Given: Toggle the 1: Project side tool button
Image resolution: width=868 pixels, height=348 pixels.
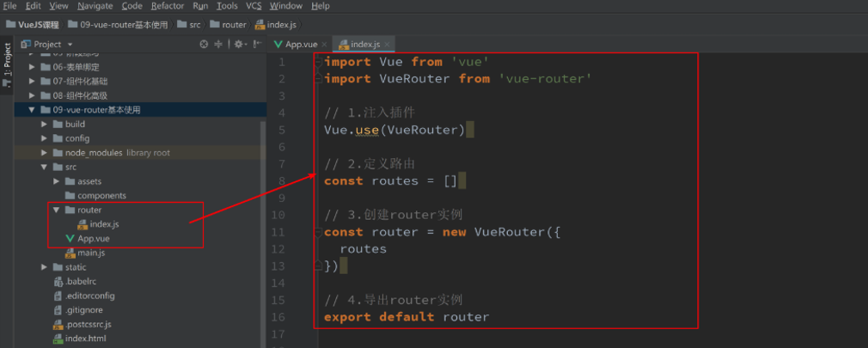Looking at the screenshot, I should [x=7, y=64].
